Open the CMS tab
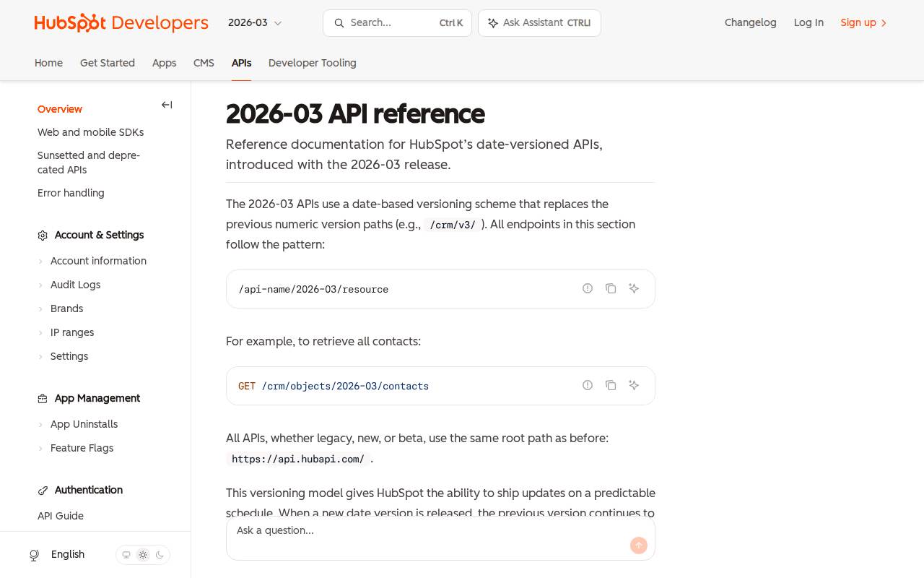The width and height of the screenshot is (924, 578). (x=204, y=64)
